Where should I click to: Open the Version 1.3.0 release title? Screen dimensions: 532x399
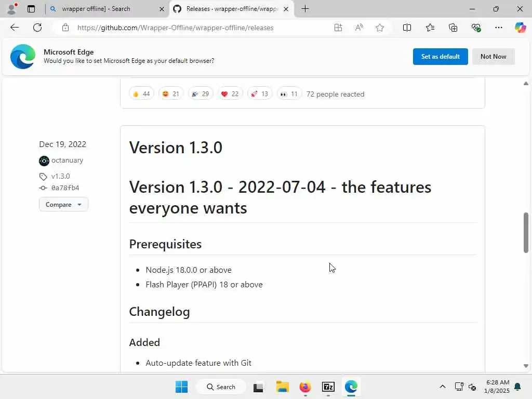176,148
